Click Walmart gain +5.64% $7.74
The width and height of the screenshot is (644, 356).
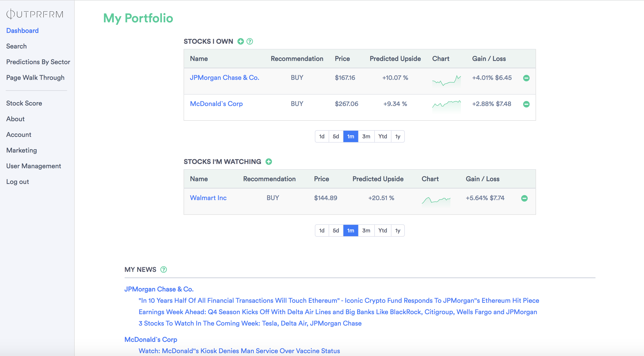tap(485, 198)
